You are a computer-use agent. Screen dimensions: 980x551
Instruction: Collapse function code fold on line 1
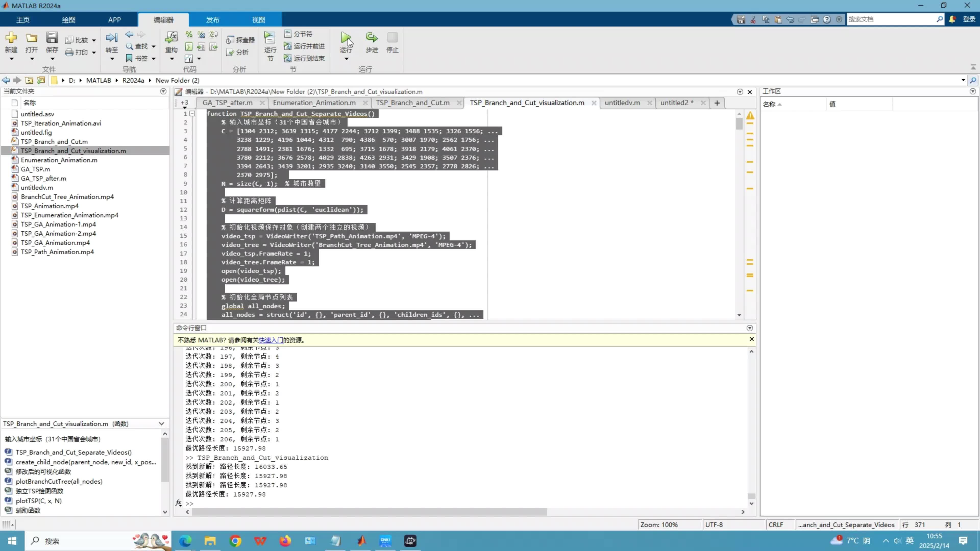[192, 114]
